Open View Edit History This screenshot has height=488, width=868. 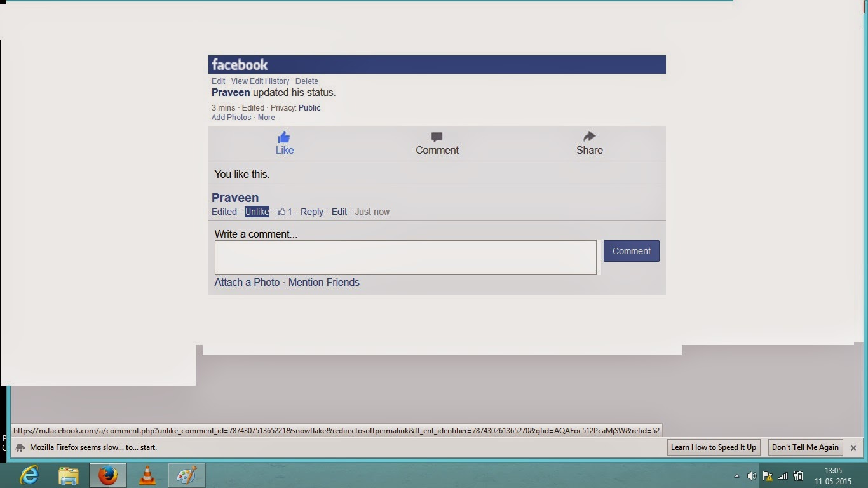pos(261,81)
